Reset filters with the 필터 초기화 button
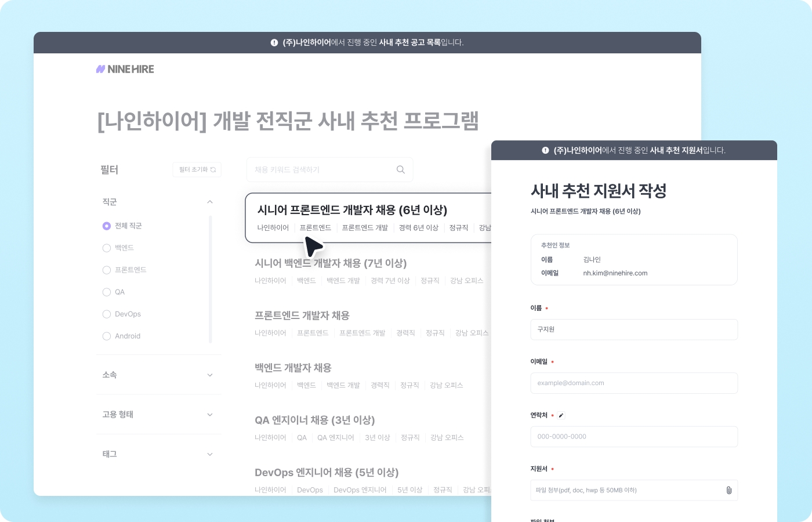 pyautogui.click(x=197, y=169)
